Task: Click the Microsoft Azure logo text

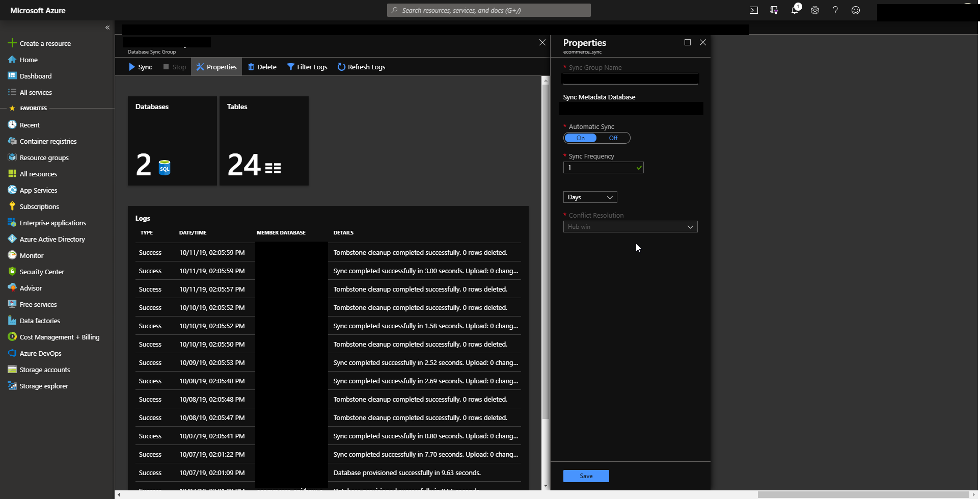Action: point(38,10)
